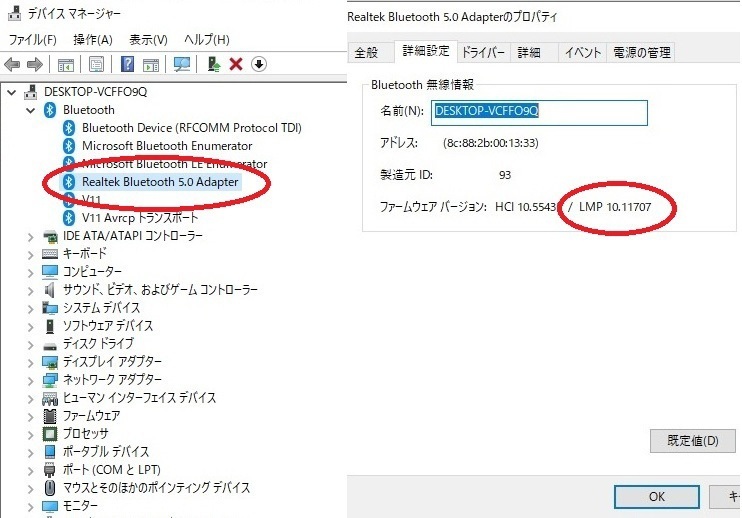The image size is (742, 518).
Task: Click the ports COM and LPT icon
Action: pos(50,469)
